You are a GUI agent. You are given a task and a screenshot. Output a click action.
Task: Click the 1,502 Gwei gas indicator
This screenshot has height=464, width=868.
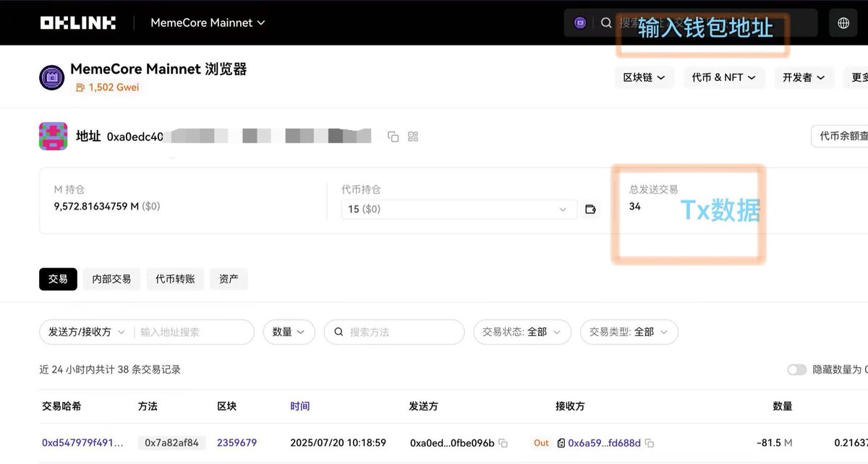click(x=108, y=87)
